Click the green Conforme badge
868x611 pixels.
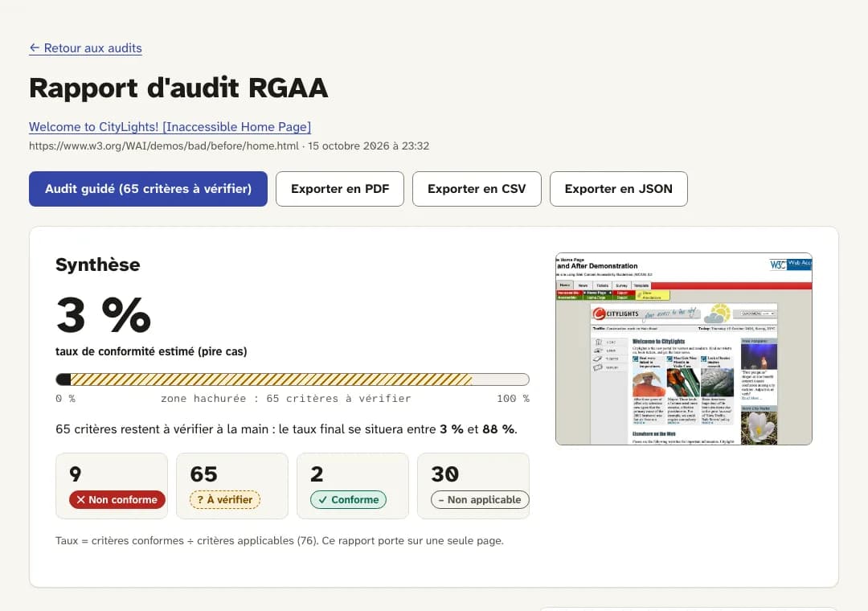(348, 500)
